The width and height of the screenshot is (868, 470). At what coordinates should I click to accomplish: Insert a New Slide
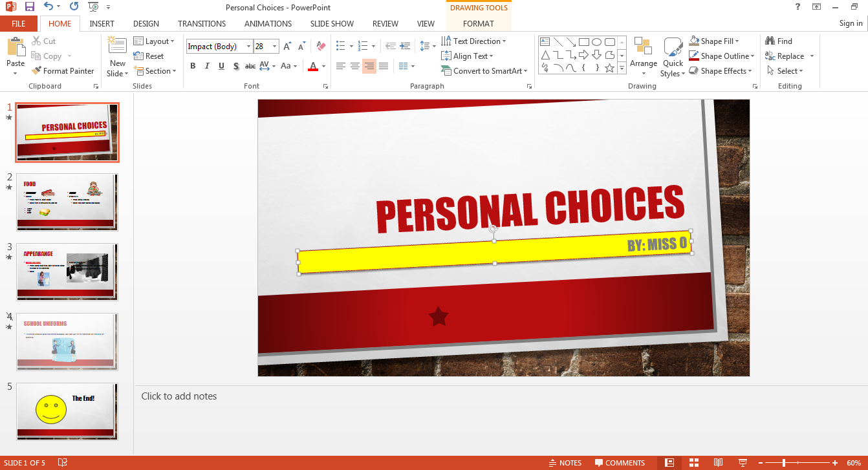point(117,57)
